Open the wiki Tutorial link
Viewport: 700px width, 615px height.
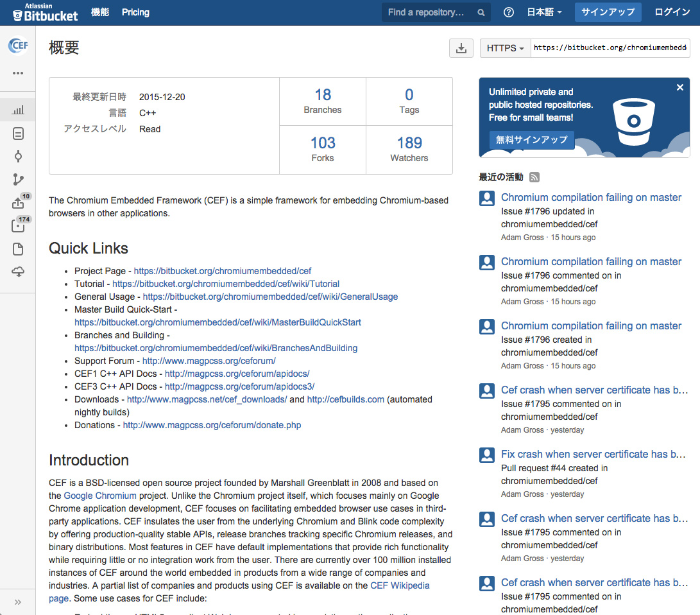tap(226, 284)
